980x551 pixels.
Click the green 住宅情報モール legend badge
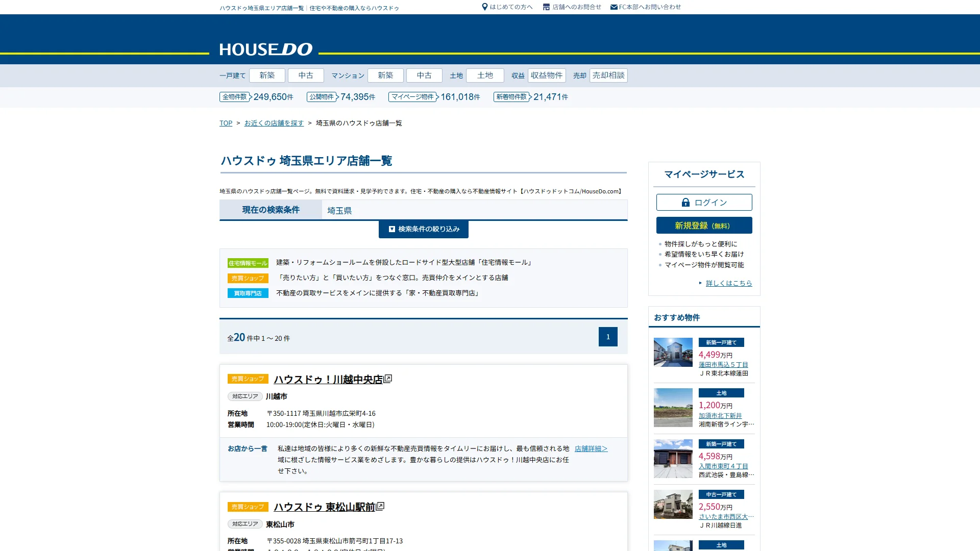(x=248, y=263)
